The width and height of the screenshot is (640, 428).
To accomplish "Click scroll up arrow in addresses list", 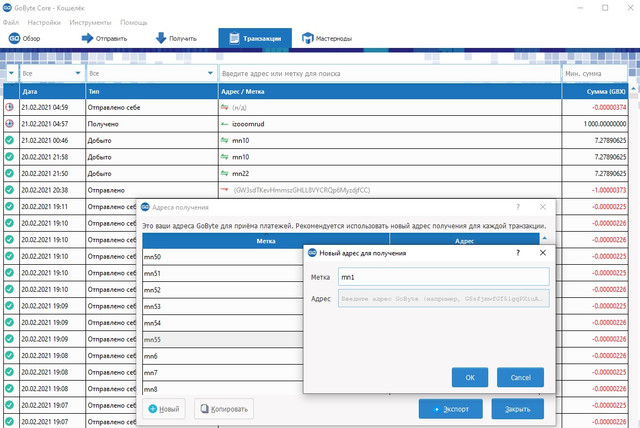I will 544,238.
